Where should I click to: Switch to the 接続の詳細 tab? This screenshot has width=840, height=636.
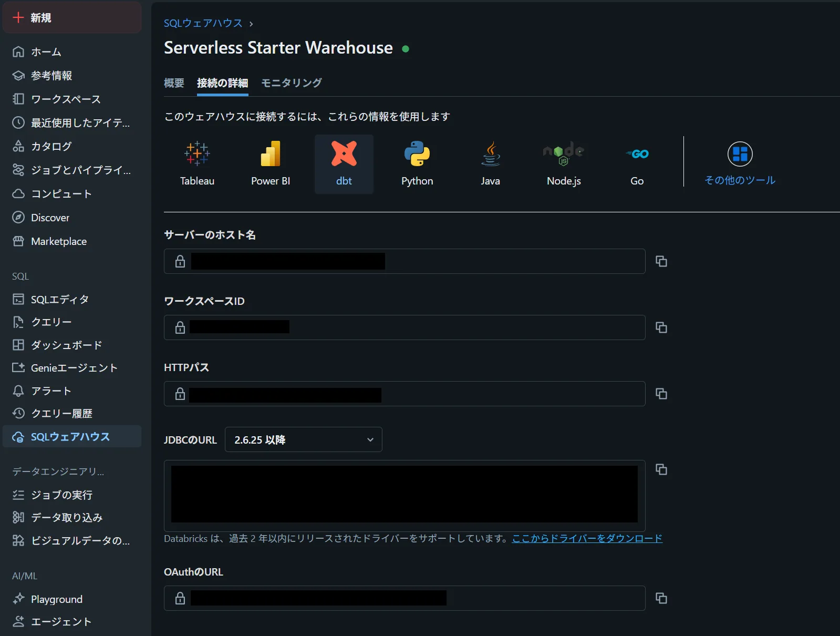[223, 83]
